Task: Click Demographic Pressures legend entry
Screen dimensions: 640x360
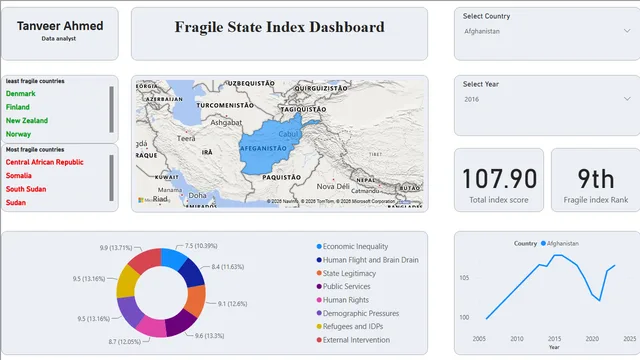Action: (x=358, y=313)
